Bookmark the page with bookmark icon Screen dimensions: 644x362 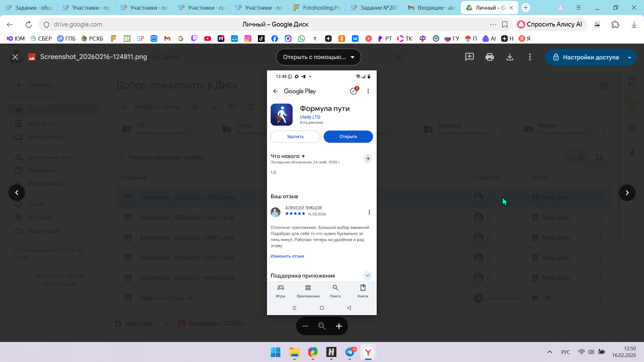point(504,24)
